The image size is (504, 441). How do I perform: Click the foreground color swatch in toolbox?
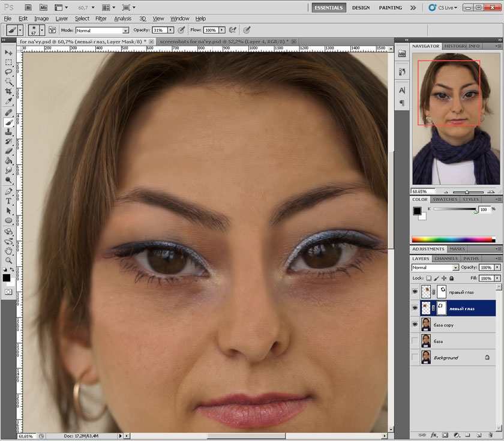(7, 278)
